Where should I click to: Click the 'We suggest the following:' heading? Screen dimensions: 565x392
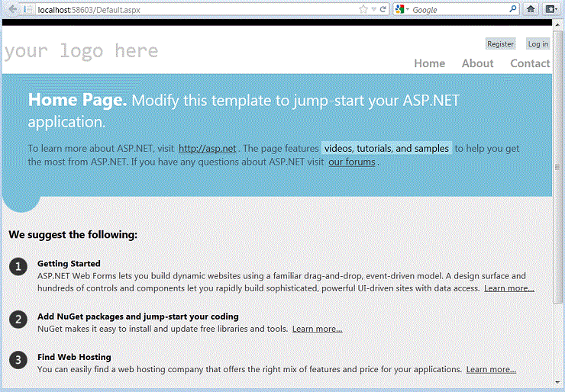(x=73, y=235)
